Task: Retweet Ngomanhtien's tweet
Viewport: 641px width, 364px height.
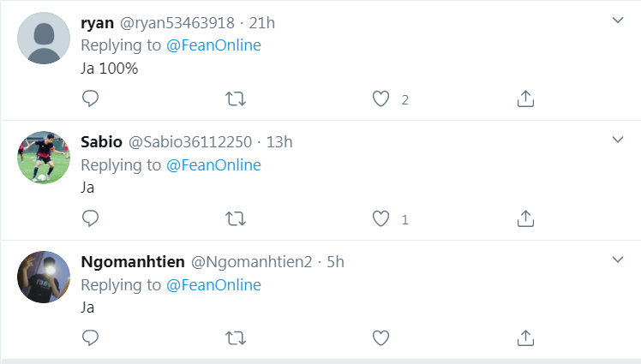Action: point(235,337)
